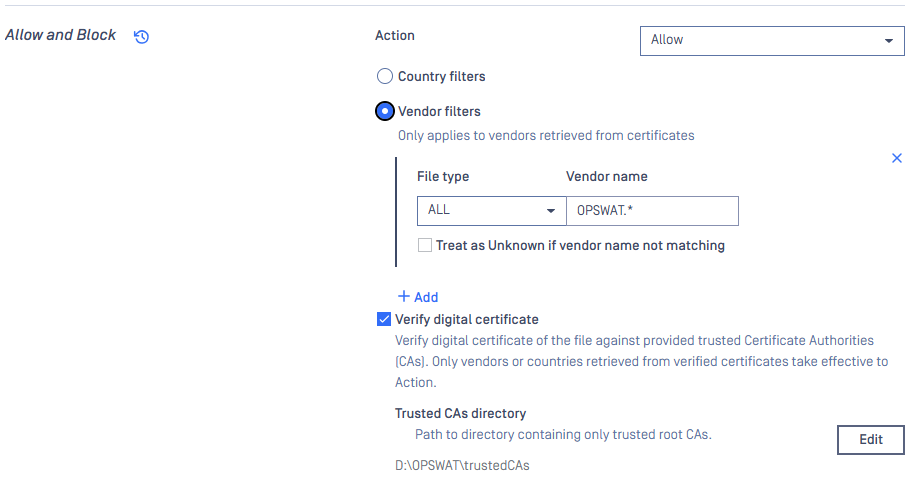Click the caret arrow in the File type box
This screenshot has height=503, width=923.
[550, 211]
